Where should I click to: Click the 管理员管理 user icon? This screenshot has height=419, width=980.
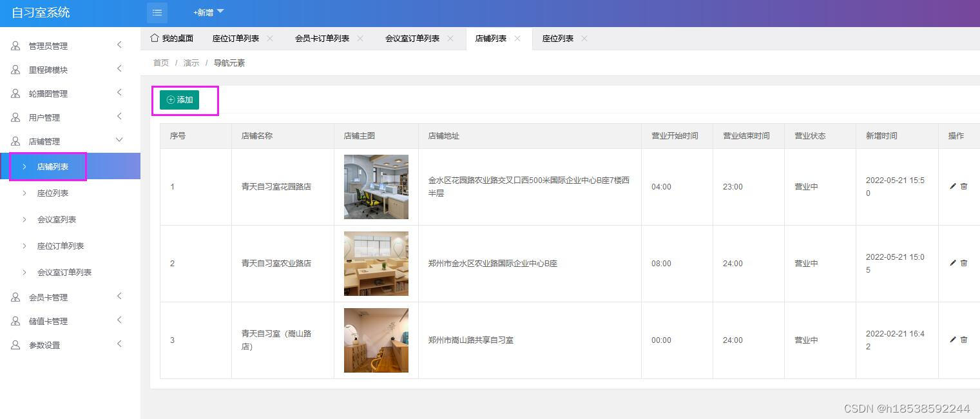pos(15,46)
